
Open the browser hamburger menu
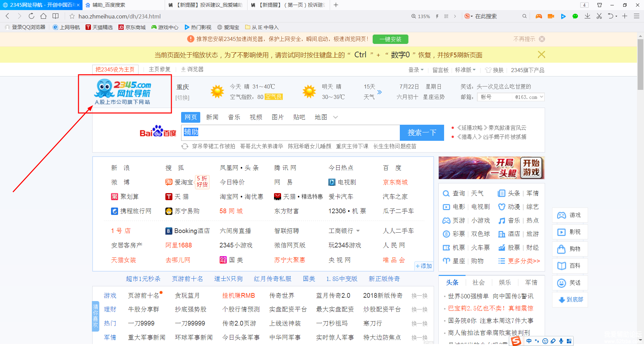[x=636, y=16]
